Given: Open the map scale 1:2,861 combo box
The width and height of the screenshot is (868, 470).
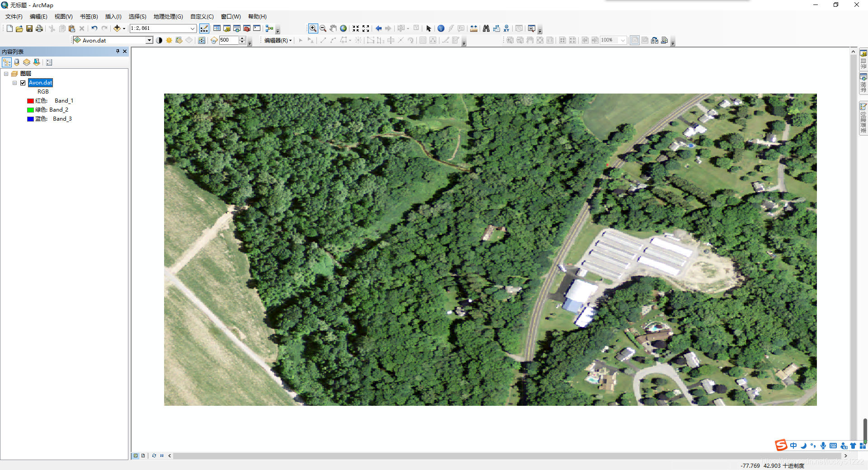Looking at the screenshot, I should coord(163,28).
